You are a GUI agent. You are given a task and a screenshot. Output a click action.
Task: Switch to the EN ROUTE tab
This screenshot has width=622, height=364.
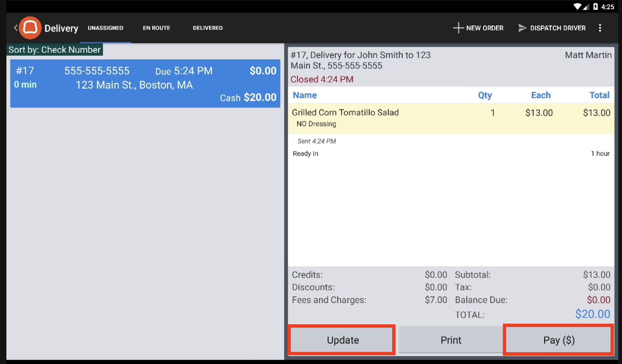(x=157, y=28)
